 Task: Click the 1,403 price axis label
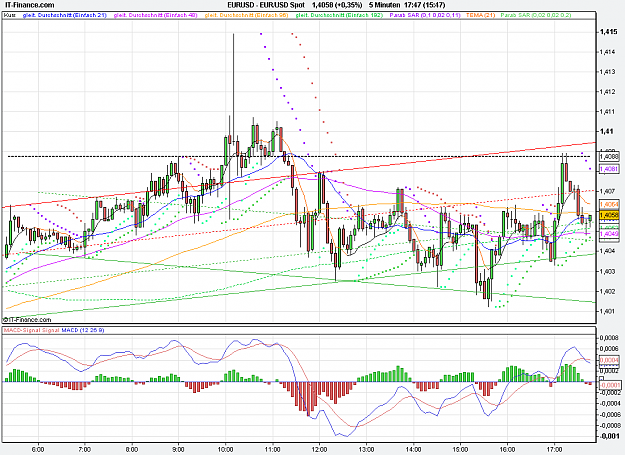click(x=608, y=271)
